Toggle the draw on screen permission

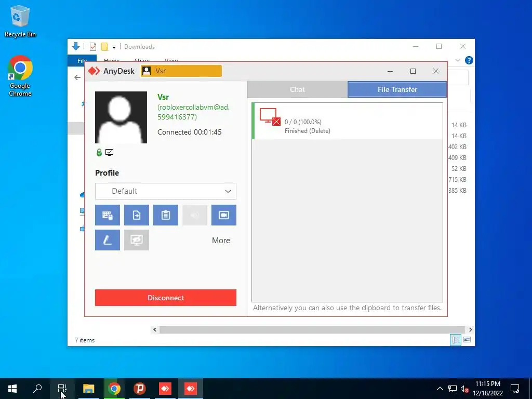107,240
